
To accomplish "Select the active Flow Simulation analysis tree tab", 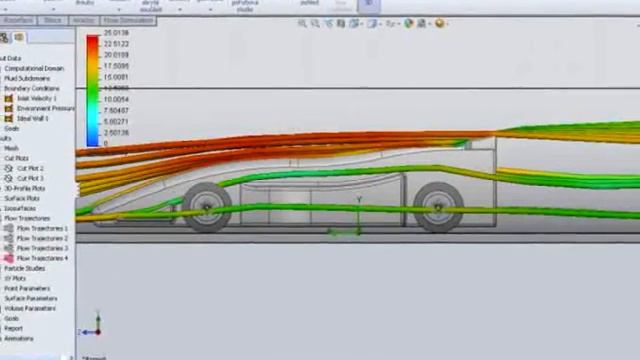I will point(19,38).
